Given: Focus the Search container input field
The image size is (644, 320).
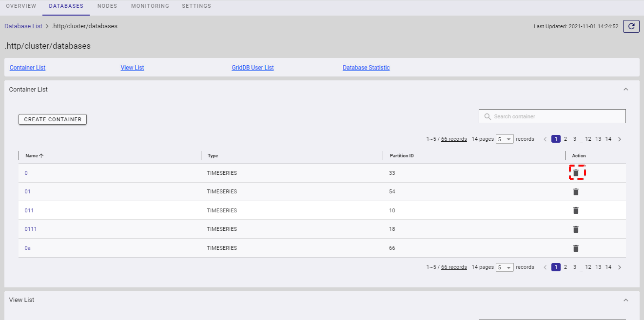Looking at the screenshot, I should click(x=556, y=116).
